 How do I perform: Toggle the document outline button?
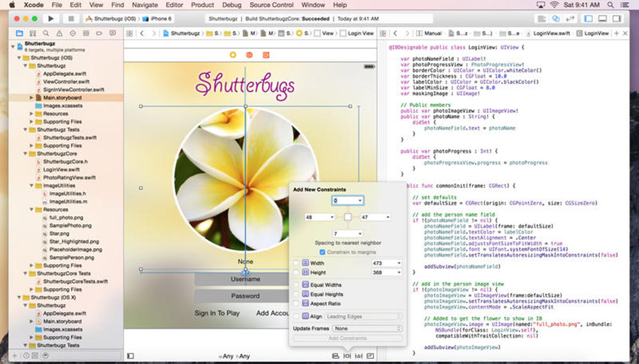point(131,356)
